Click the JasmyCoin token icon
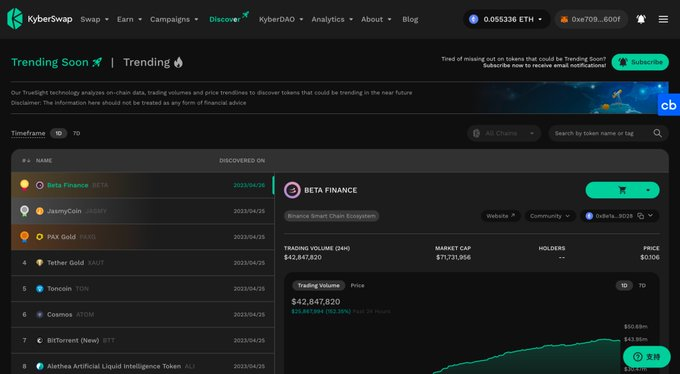 [x=39, y=211]
